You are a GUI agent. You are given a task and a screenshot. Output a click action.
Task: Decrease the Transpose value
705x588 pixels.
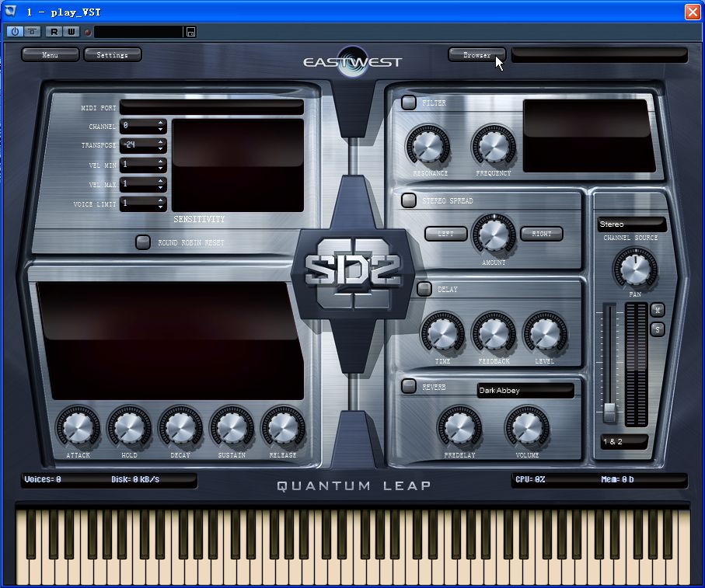[x=161, y=149]
